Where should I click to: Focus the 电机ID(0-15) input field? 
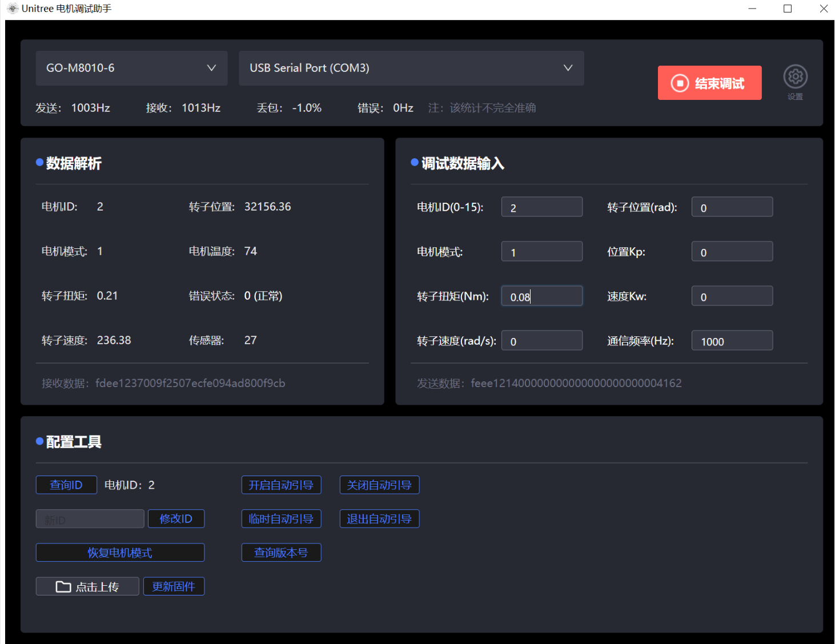541,207
